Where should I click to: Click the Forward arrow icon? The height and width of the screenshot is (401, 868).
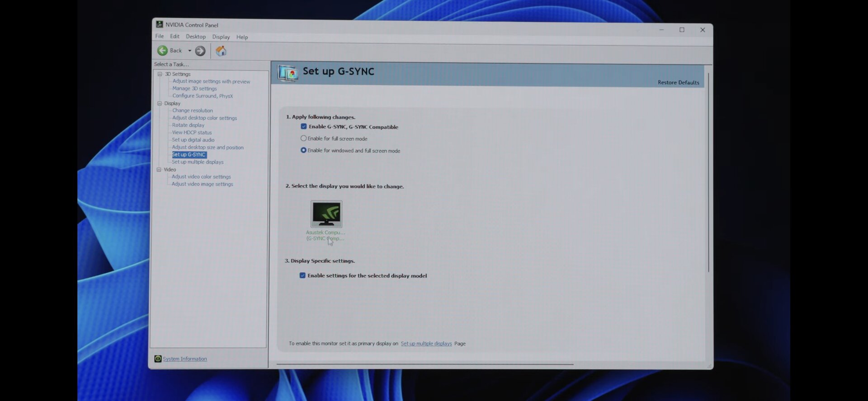(200, 51)
